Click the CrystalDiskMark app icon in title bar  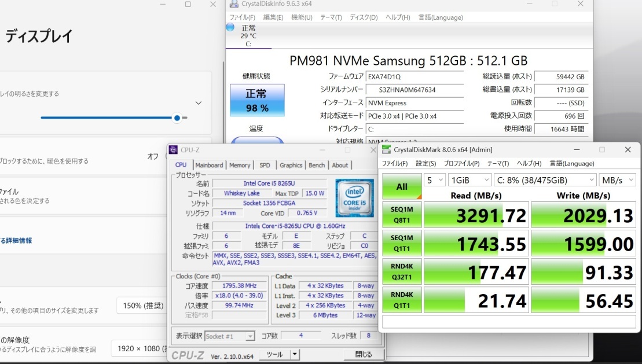point(386,149)
